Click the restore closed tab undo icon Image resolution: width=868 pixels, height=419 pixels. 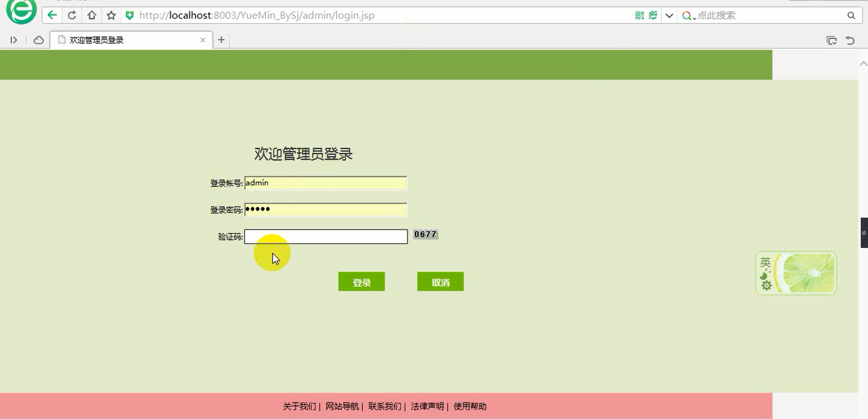(x=850, y=40)
